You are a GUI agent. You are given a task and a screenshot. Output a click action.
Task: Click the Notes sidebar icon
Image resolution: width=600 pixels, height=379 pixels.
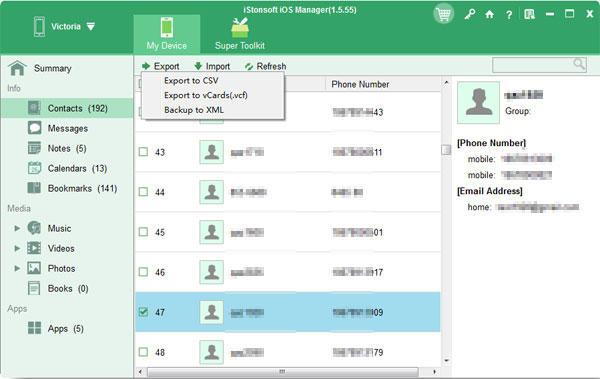[34, 148]
